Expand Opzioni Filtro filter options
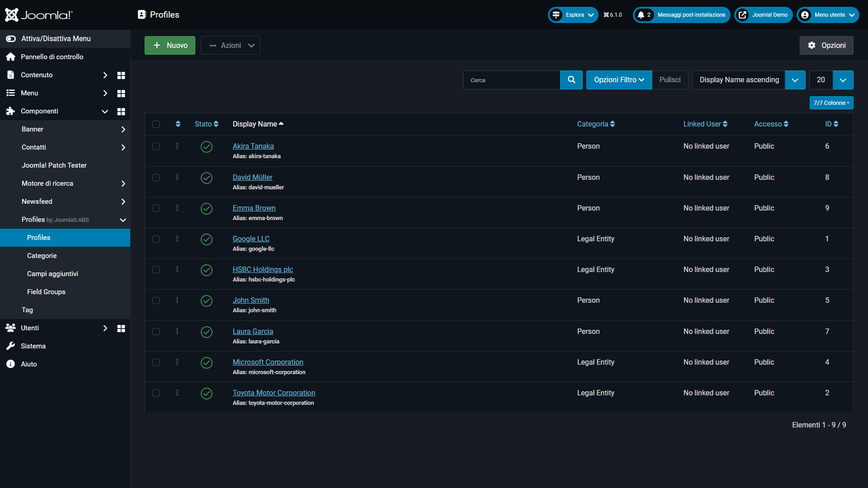Viewport: 868px width, 488px height. tap(619, 80)
